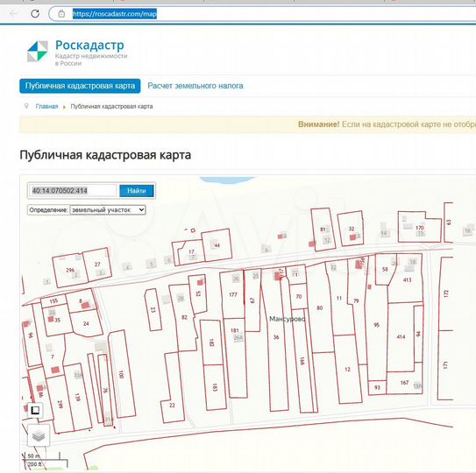Select parcel 23 on the map
The height and width of the screenshot is (473, 476).
pos(153,310)
